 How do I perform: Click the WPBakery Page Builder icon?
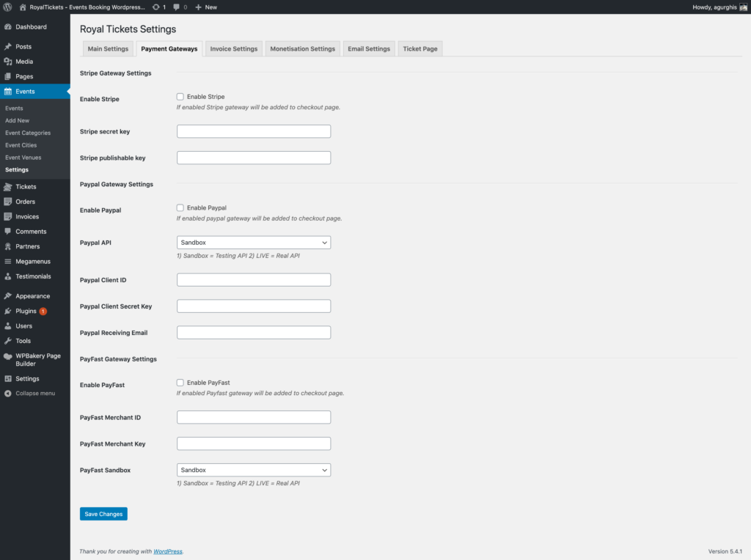pos(7,356)
